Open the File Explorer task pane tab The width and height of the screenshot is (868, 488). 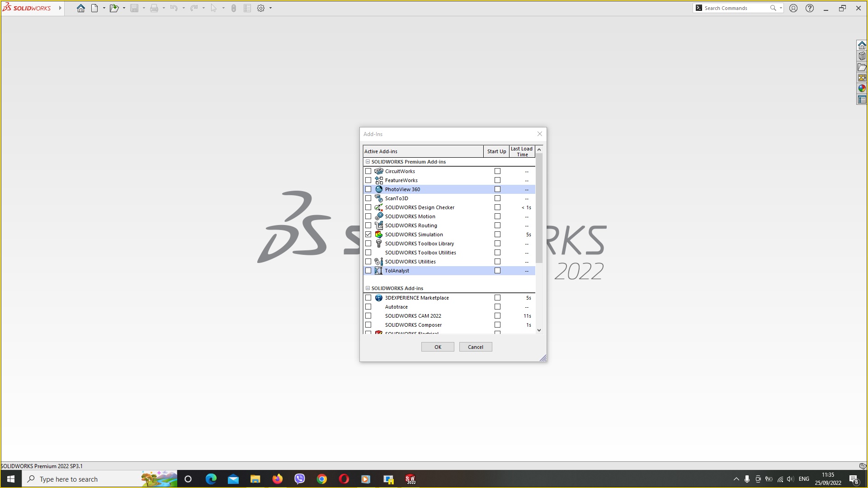[862, 67]
